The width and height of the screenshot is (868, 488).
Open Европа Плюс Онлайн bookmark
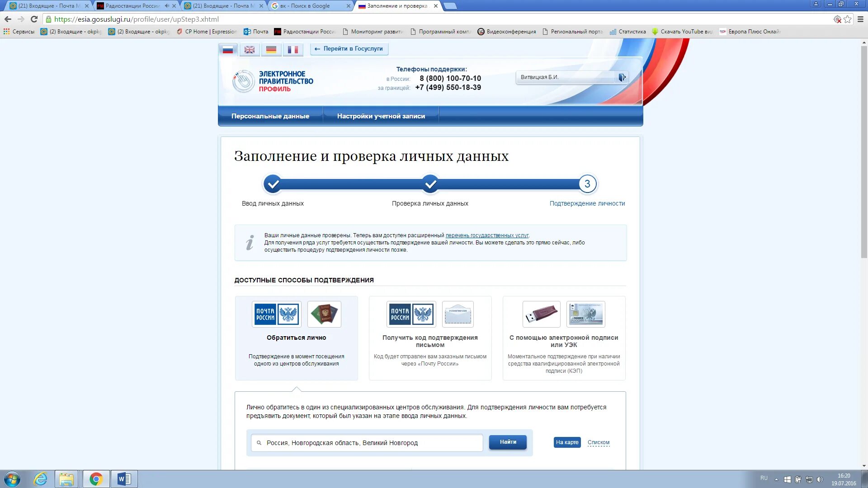[x=750, y=32]
